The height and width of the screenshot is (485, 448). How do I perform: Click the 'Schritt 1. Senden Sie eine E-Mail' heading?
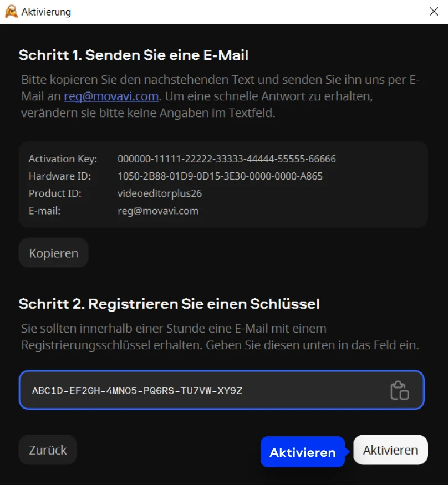click(134, 55)
